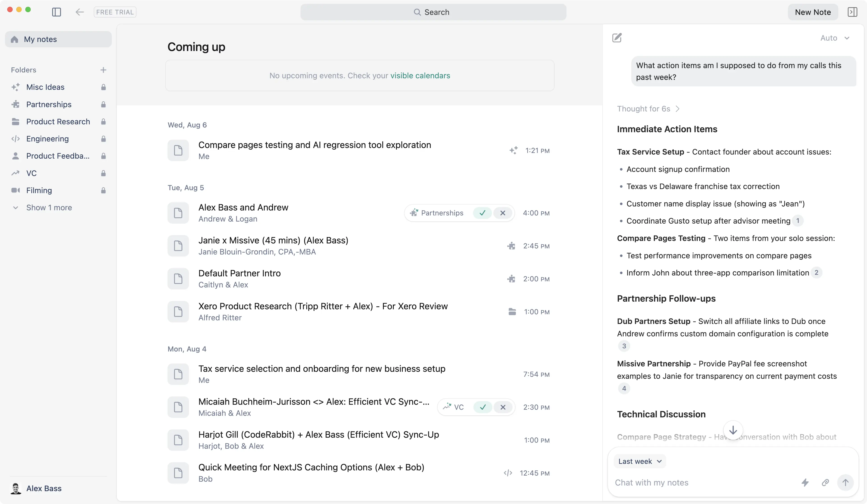Image resolution: width=867 pixels, height=504 pixels.
Task: Open Compare pages testing and AI regression note
Action: click(358, 150)
